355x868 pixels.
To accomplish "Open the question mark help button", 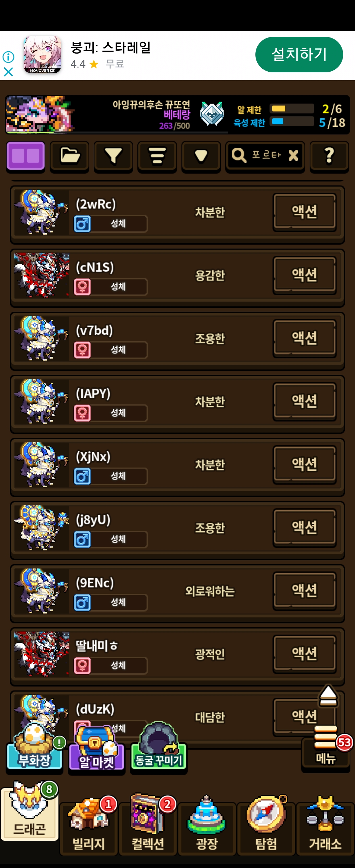I will point(329,157).
